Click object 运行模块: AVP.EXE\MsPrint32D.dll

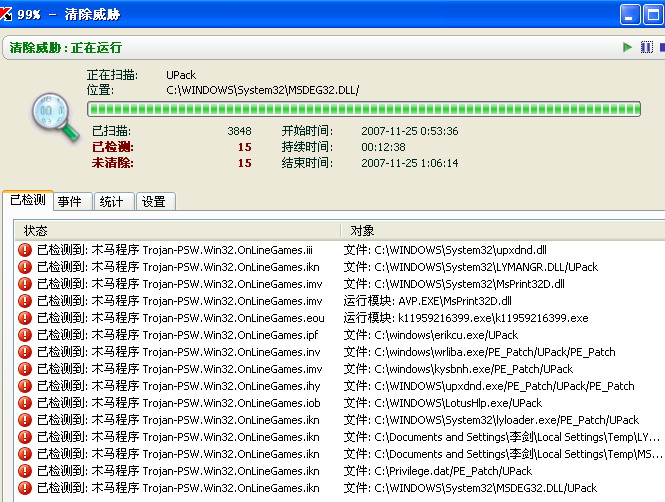tap(428, 301)
